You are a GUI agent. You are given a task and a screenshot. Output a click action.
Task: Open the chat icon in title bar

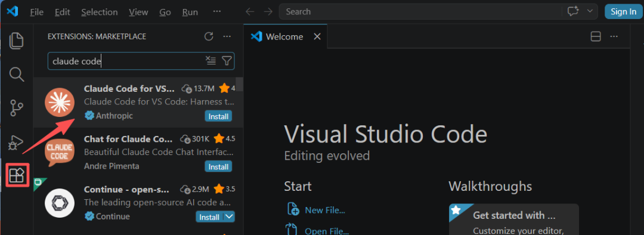(573, 11)
